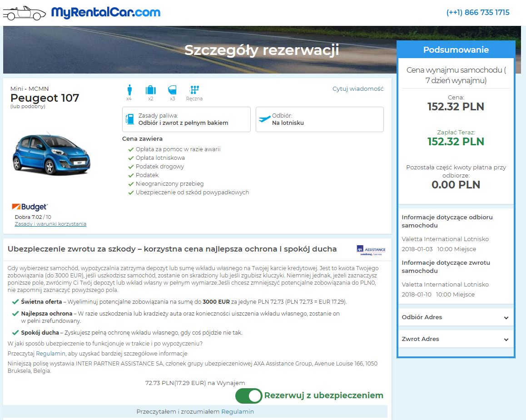Open Zasady i warunki korzystania link
This screenshot has width=526, height=420.
(x=50, y=224)
